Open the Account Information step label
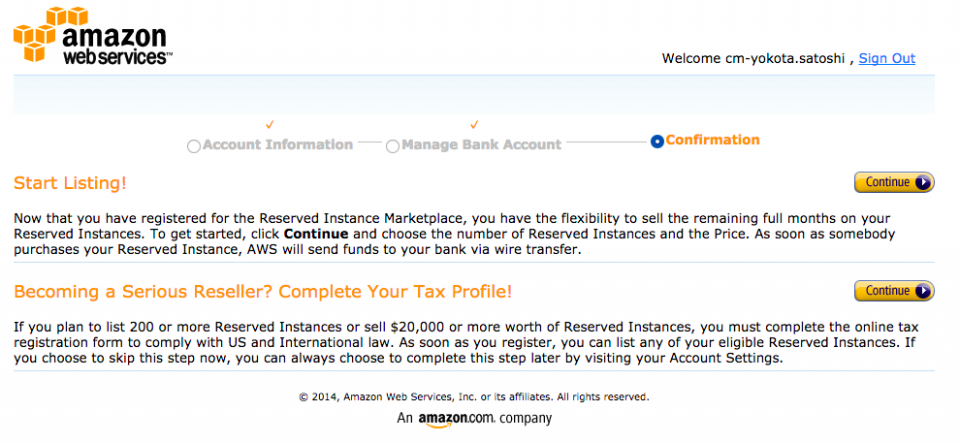960x443 pixels. tap(277, 145)
